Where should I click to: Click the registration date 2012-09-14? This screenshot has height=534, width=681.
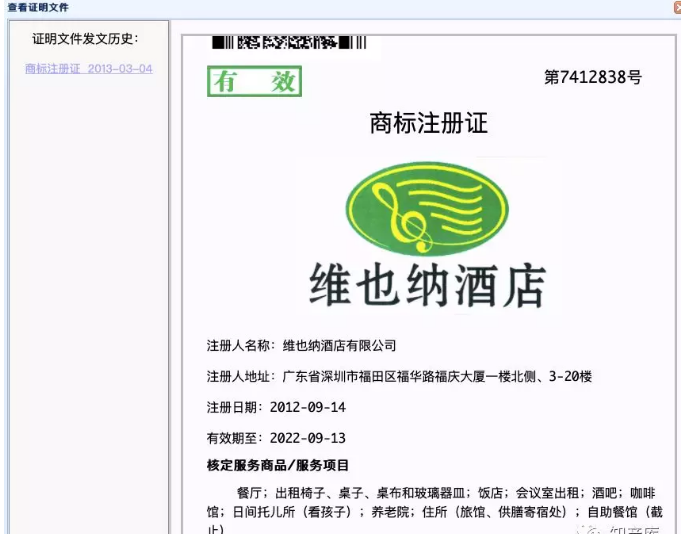308,408
